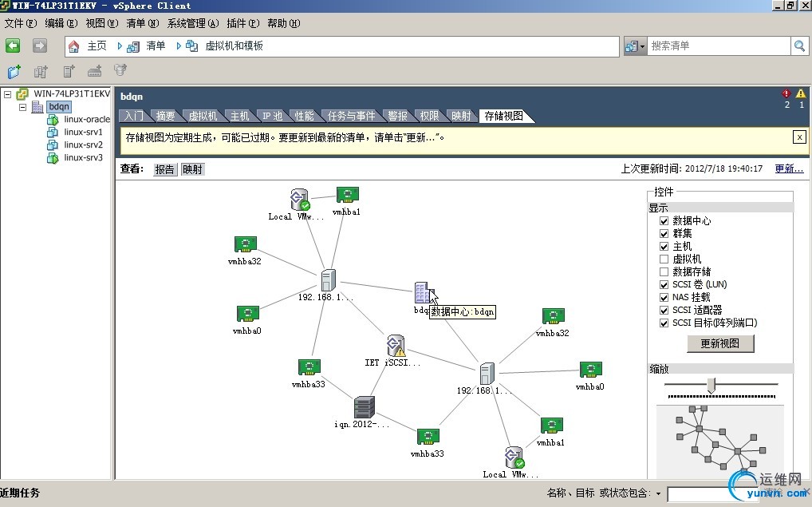Click the yellow warning triangle icon
The height and width of the screenshot is (507, 812).
point(801,94)
